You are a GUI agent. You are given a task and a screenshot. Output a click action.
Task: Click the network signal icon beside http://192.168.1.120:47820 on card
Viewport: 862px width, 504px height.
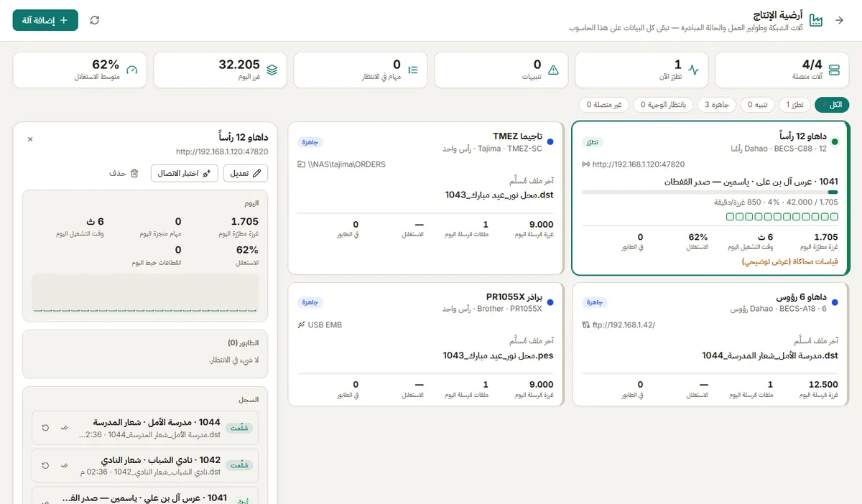pos(586,164)
